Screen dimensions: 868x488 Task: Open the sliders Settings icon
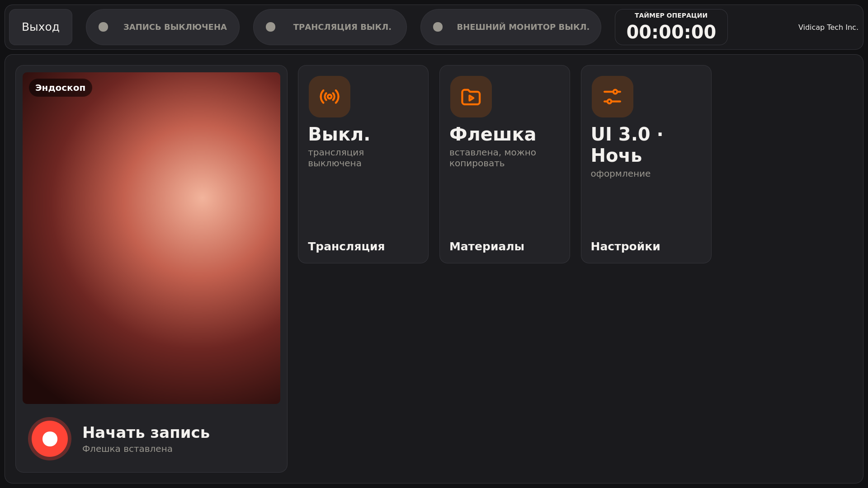click(613, 97)
